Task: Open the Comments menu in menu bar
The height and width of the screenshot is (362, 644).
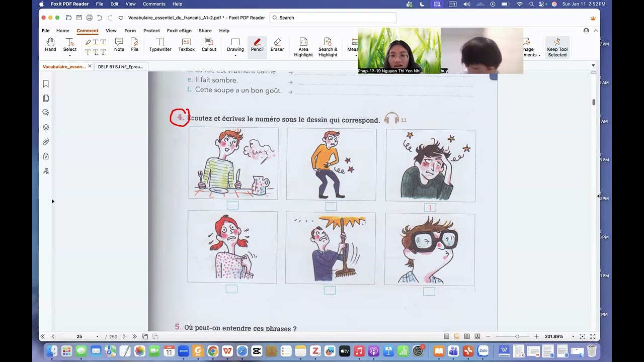Action: point(154,4)
